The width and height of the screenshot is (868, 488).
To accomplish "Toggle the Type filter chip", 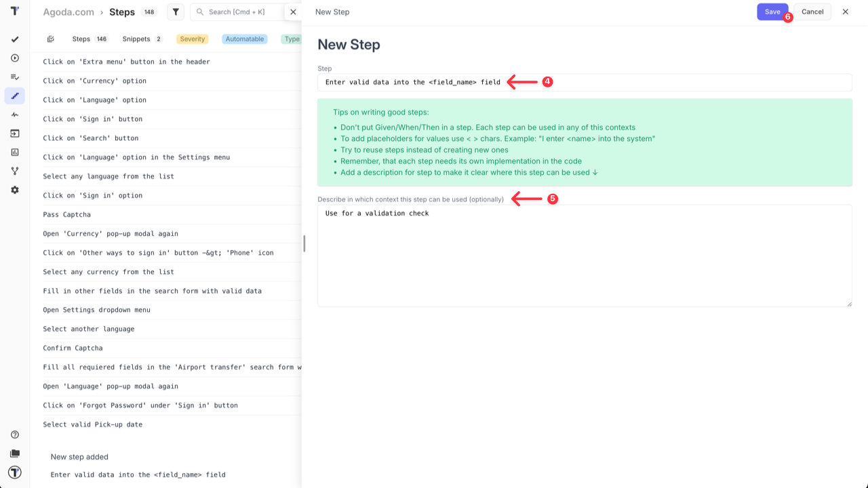I will click(x=291, y=39).
